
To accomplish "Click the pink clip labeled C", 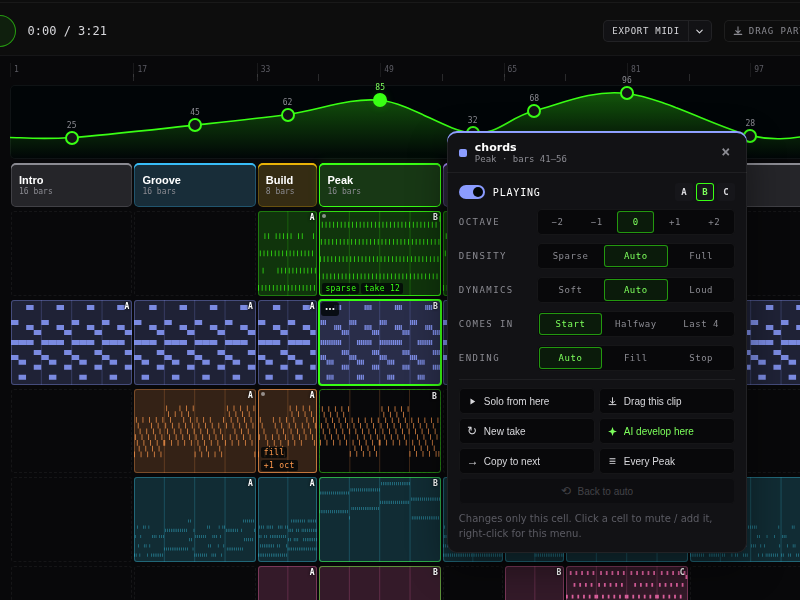I will (x=627, y=583).
